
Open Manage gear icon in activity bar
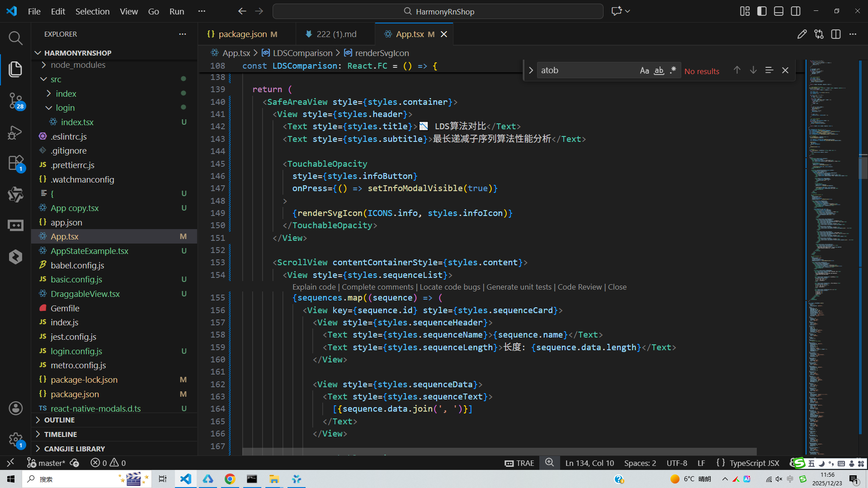tap(15, 439)
